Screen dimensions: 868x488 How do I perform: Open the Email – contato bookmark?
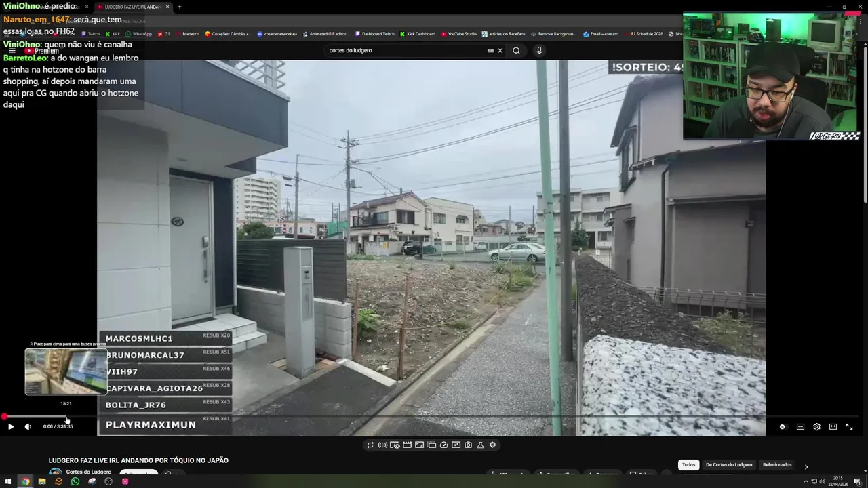[601, 34]
